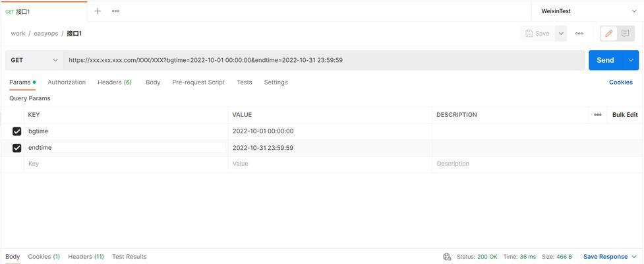Viewport: 644px width, 264px height.
Task: Send the request
Action: click(605, 60)
